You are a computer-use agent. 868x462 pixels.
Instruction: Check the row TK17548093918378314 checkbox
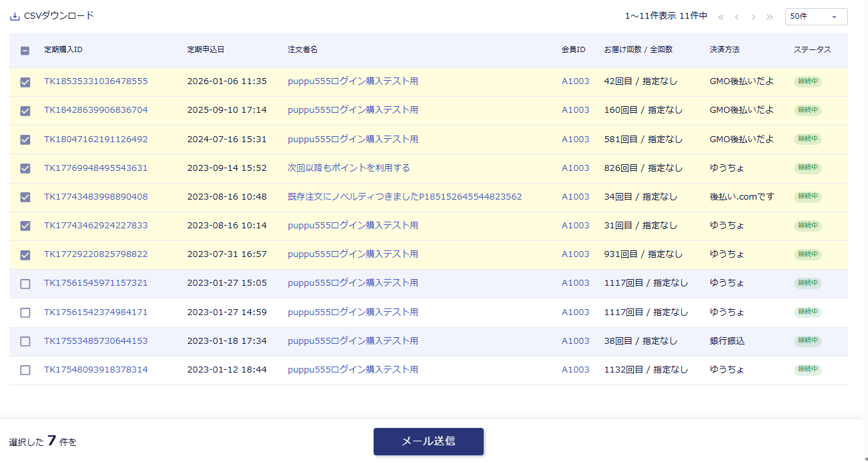pyautogui.click(x=25, y=370)
